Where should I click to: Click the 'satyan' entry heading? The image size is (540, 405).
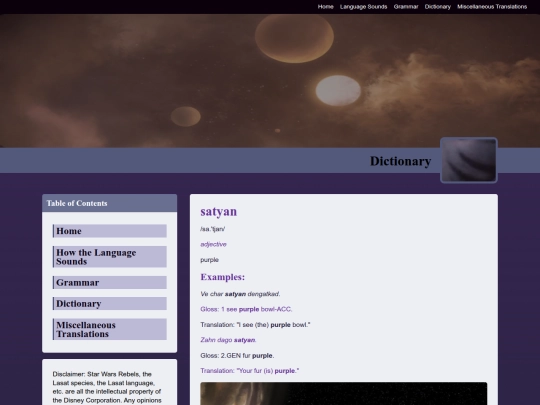click(219, 211)
